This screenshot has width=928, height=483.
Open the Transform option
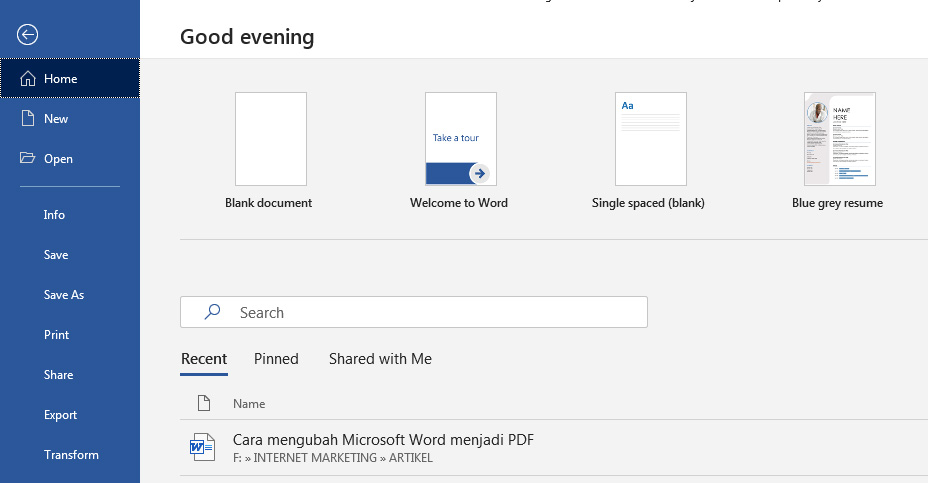(x=71, y=455)
